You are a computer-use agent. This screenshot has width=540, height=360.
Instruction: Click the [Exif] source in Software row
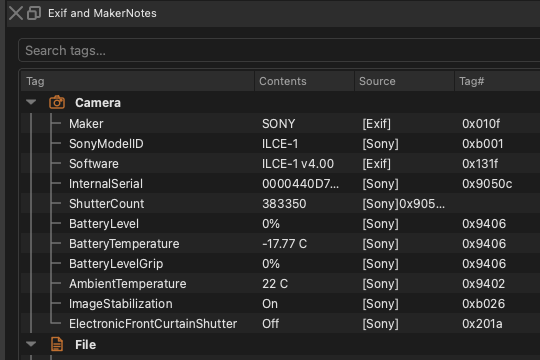[376, 164]
